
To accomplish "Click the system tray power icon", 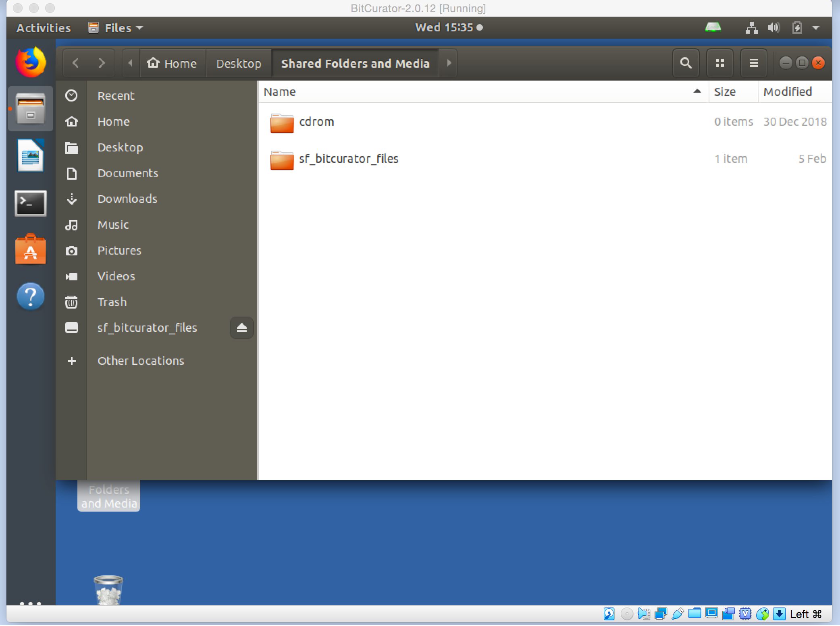I will coord(796,28).
